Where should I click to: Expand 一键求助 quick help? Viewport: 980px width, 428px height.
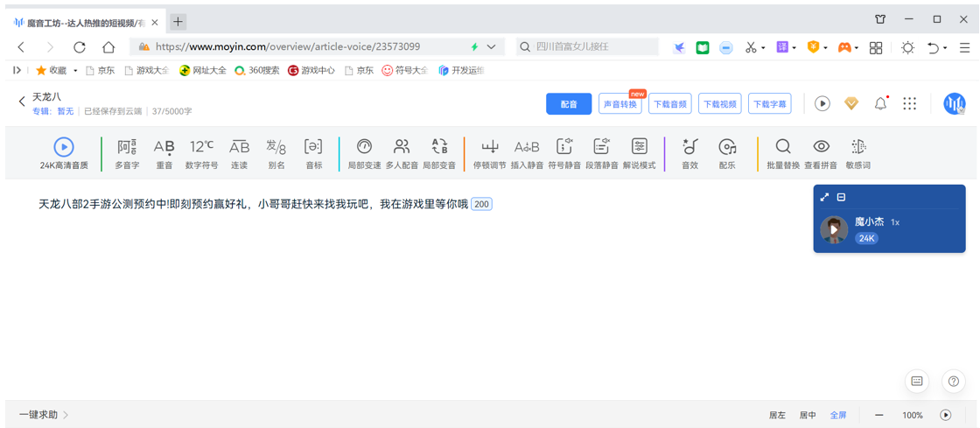[44, 414]
